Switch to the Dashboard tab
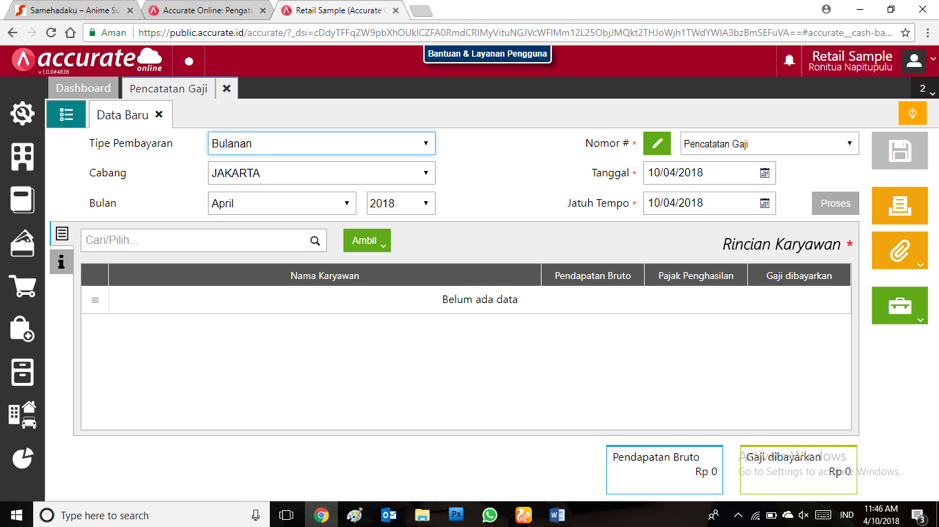The height and width of the screenshot is (527, 939). pos(83,88)
